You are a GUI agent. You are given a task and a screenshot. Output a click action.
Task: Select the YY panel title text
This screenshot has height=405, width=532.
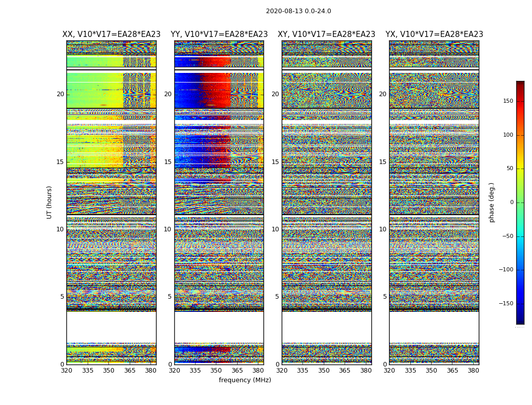pos(219,34)
